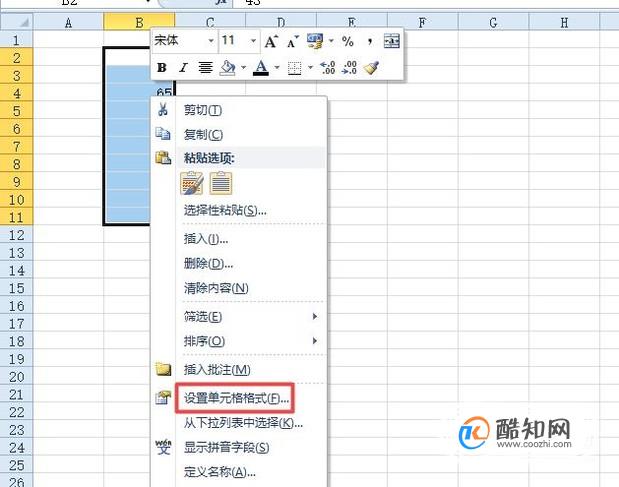This screenshot has height=487, width=619.
Task: Apply percent style format
Action: click(x=348, y=41)
